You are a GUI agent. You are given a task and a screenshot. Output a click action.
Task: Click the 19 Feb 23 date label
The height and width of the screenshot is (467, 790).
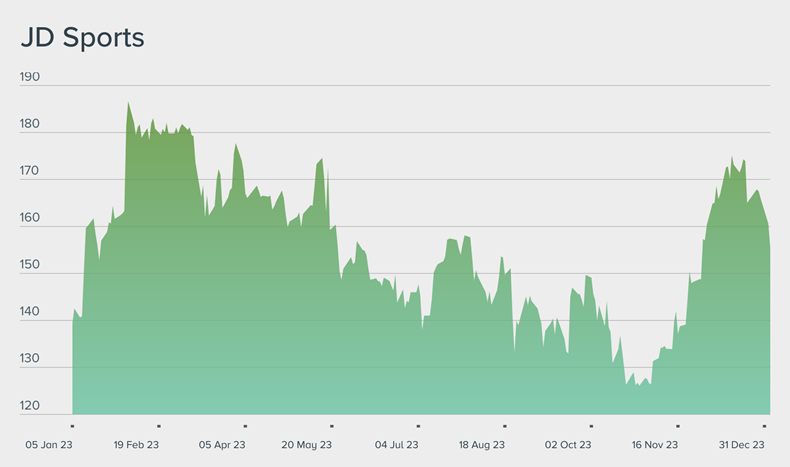pyautogui.click(x=136, y=445)
